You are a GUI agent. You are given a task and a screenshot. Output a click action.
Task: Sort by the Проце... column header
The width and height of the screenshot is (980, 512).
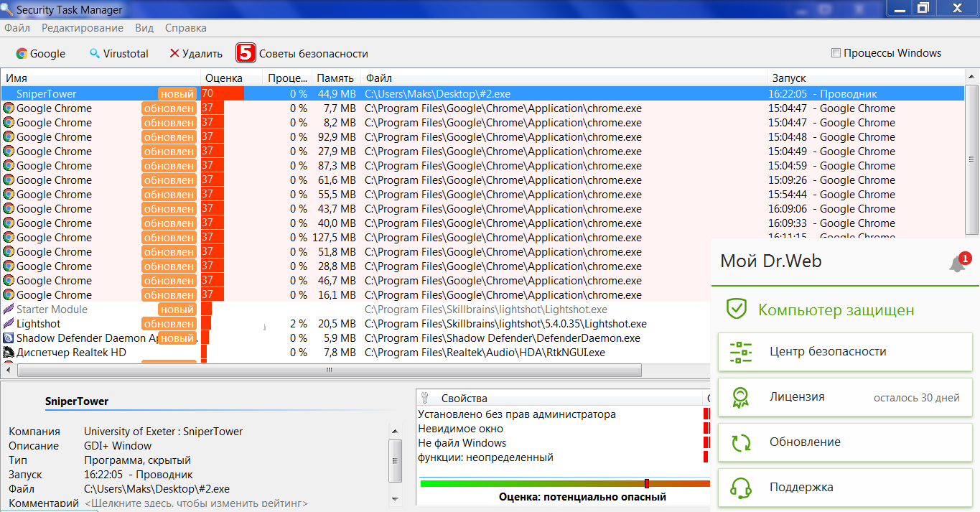(x=286, y=78)
